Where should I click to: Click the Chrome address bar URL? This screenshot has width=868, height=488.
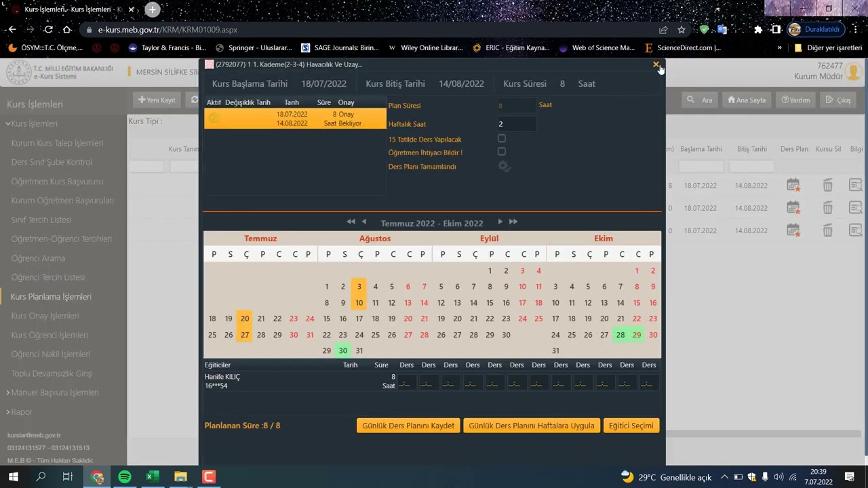[167, 30]
